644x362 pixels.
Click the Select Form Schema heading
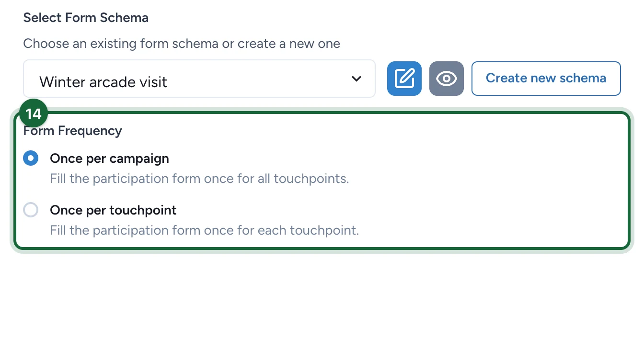click(86, 18)
